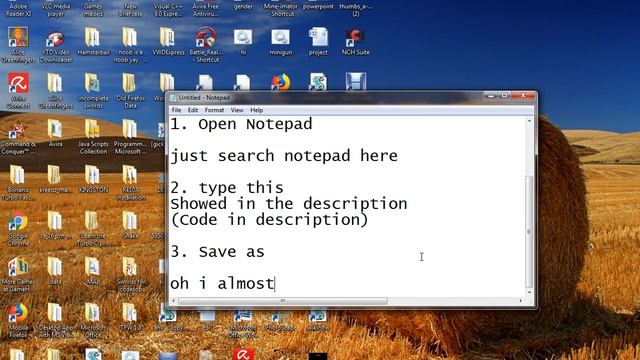This screenshot has width=640, height=360.
Task: Open the Help menu in Notepad
Action: click(256, 110)
